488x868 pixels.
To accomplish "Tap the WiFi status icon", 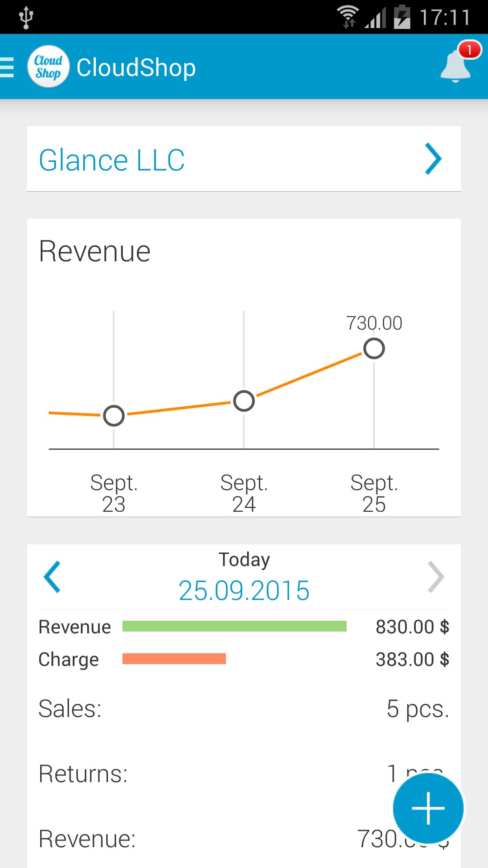I will (348, 17).
